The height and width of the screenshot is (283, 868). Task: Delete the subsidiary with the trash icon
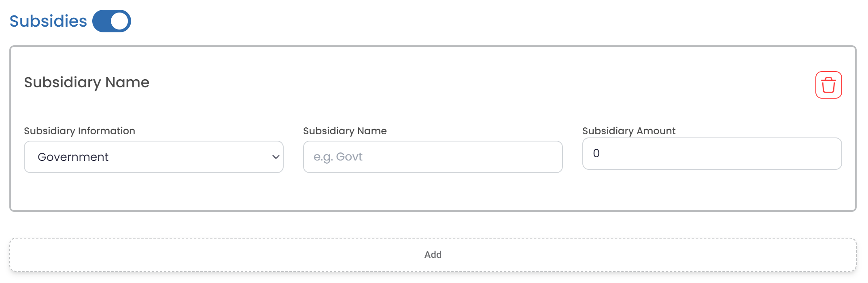click(x=828, y=85)
